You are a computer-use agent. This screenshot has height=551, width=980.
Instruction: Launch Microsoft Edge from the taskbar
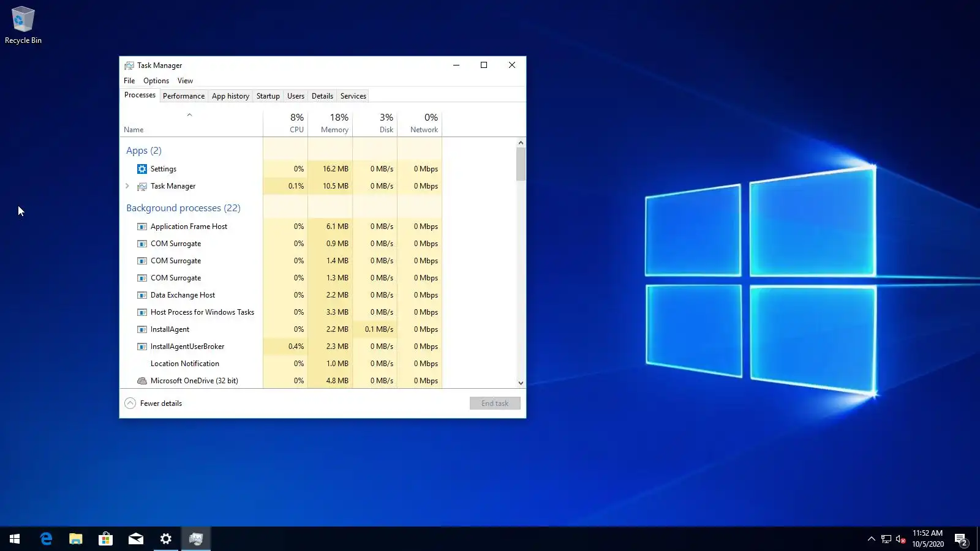pyautogui.click(x=46, y=539)
